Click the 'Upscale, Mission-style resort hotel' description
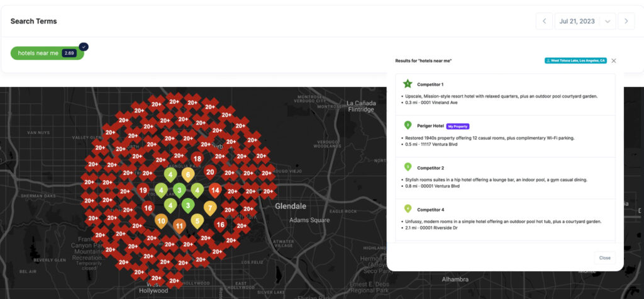 (x=501, y=96)
